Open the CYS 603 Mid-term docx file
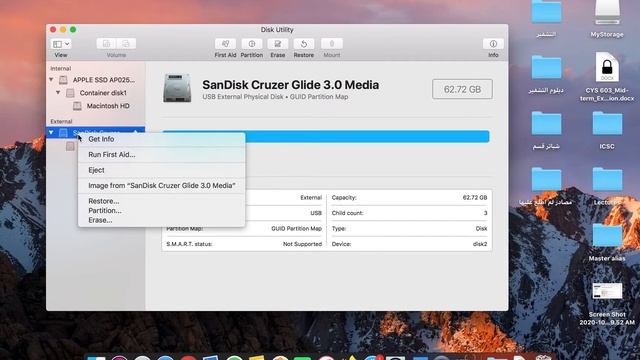Image resolution: width=640 pixels, height=360 pixels. click(607, 67)
